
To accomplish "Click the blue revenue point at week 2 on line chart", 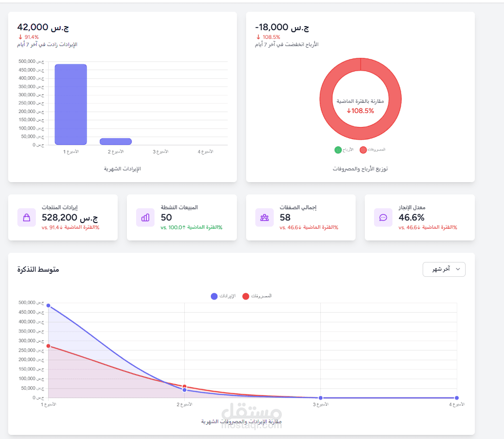I will [185, 390].
